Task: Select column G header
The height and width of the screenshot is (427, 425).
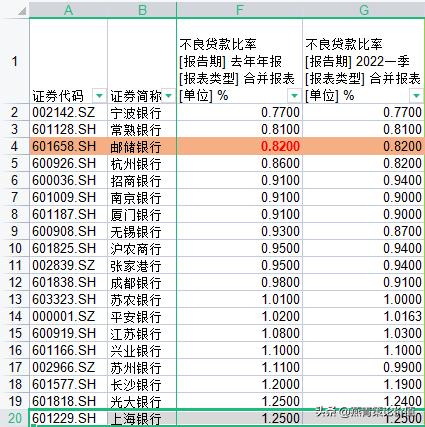Action: 364,10
